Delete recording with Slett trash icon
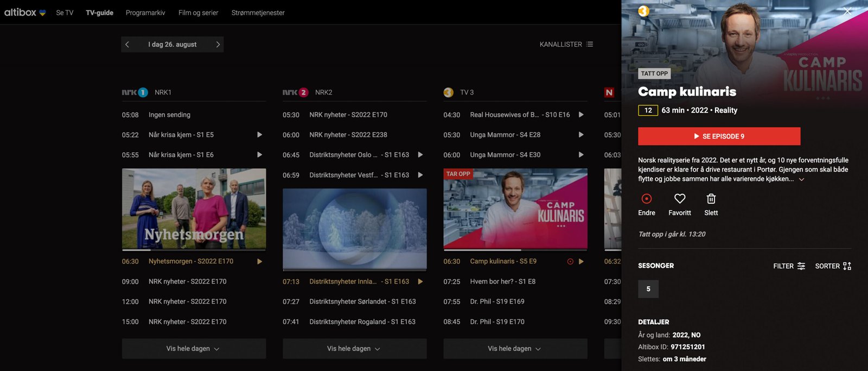Image resolution: width=868 pixels, height=371 pixels. point(711,199)
